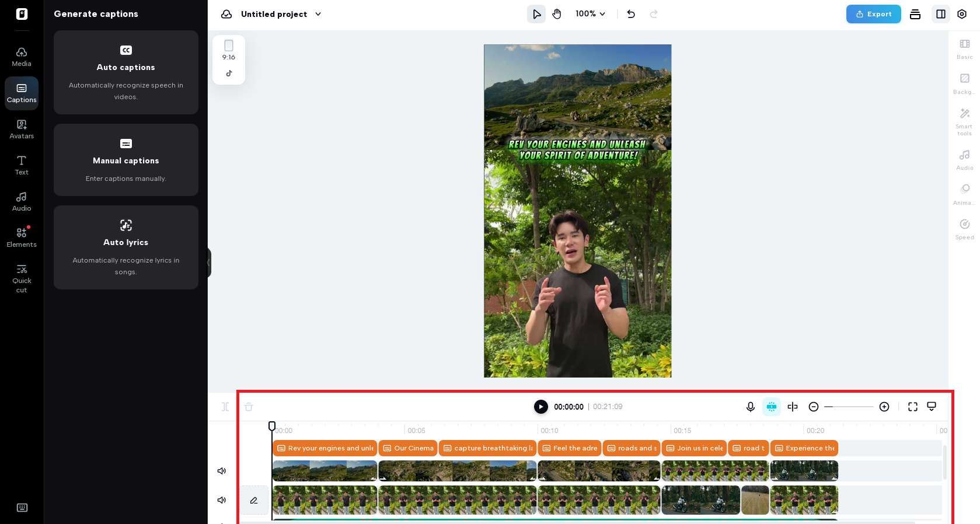Open the Quick cut tool
Image resolution: width=980 pixels, height=524 pixels.
point(22,278)
